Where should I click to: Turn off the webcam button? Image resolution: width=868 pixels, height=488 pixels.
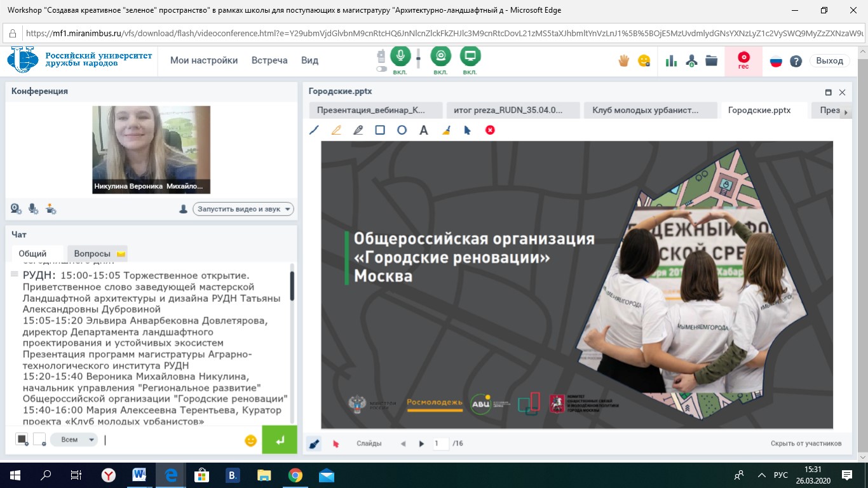[x=441, y=57]
